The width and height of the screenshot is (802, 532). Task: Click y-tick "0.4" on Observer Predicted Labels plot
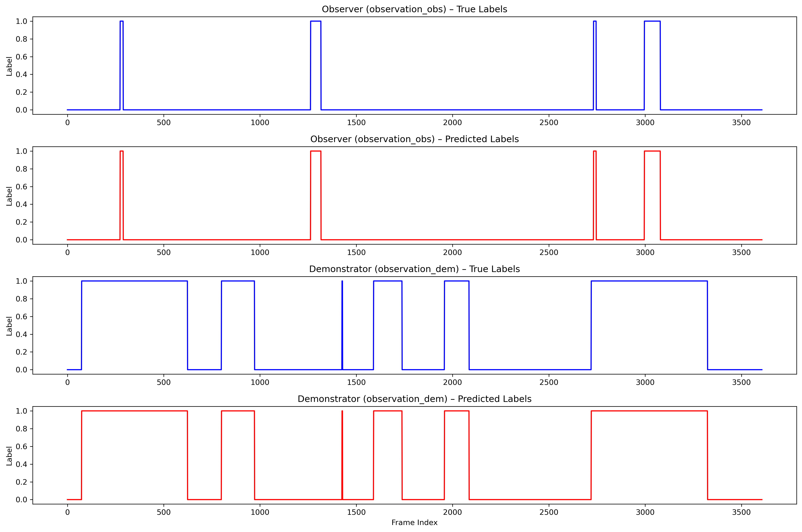pos(21,204)
